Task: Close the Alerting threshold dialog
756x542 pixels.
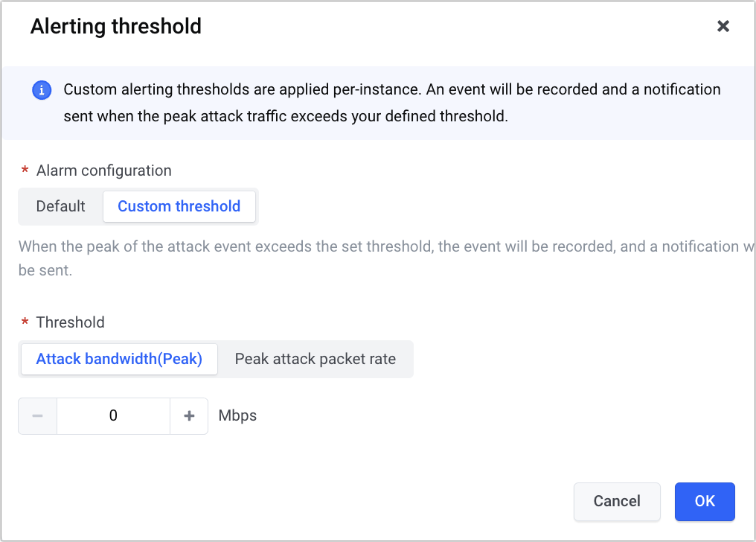Action: pyautogui.click(x=723, y=27)
